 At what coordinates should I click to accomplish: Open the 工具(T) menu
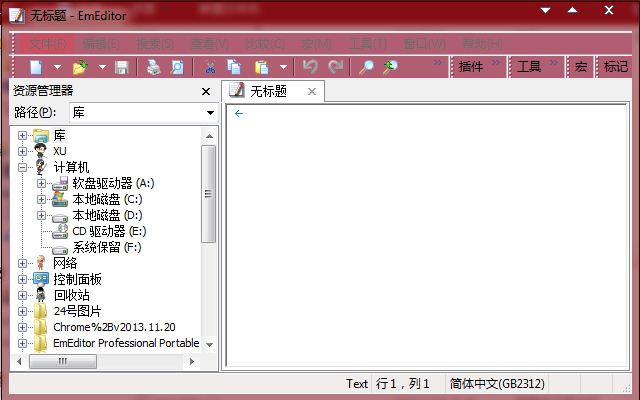pos(367,44)
